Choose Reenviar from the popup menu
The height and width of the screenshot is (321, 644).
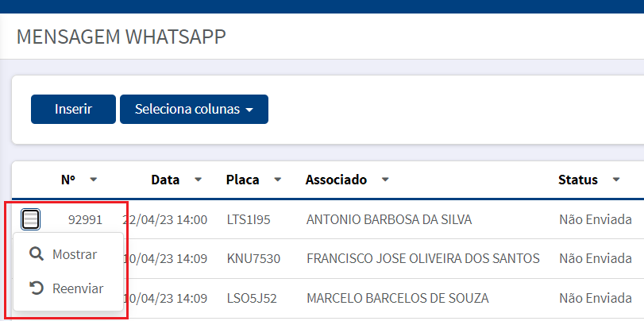68,288
